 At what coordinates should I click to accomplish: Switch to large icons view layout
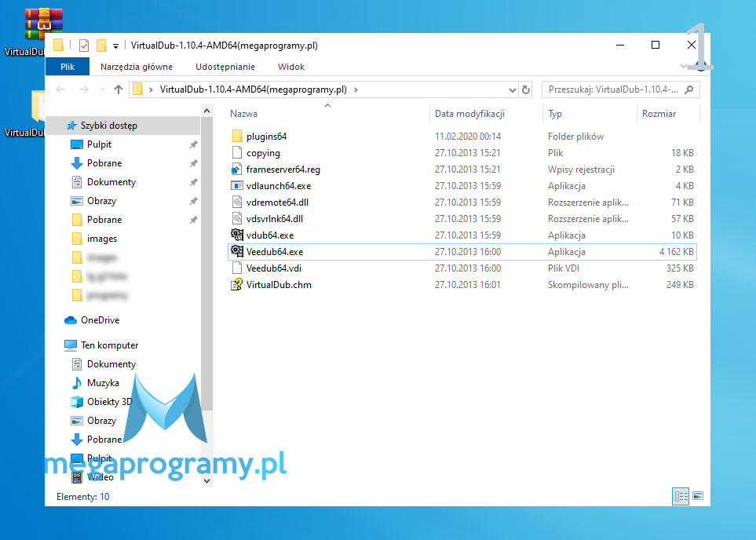tap(698, 495)
